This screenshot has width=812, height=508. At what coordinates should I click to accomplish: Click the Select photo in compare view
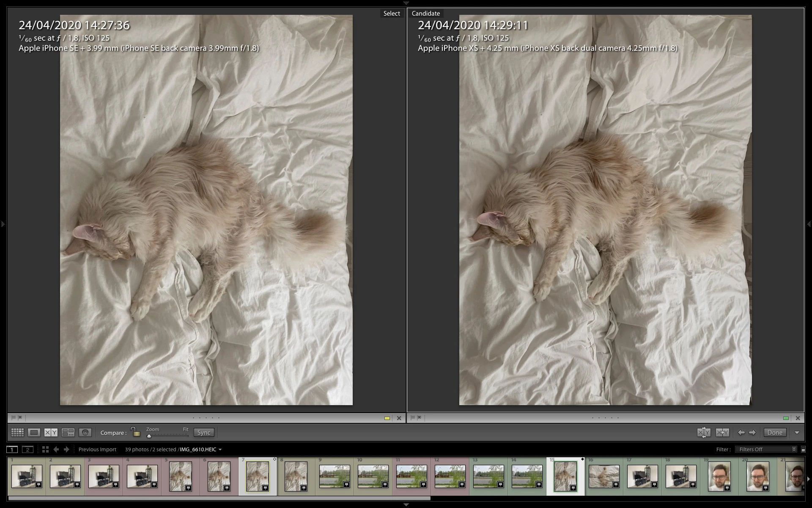point(206,210)
